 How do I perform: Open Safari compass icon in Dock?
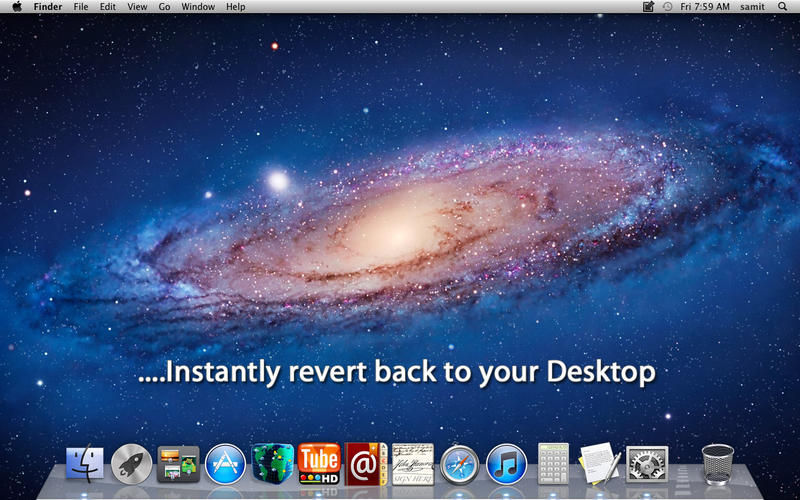pos(460,464)
